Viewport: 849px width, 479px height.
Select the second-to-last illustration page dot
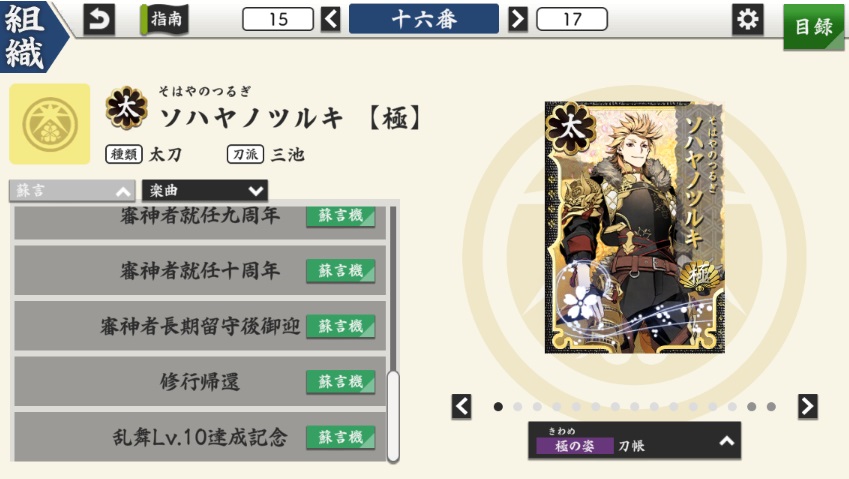[x=752, y=406]
